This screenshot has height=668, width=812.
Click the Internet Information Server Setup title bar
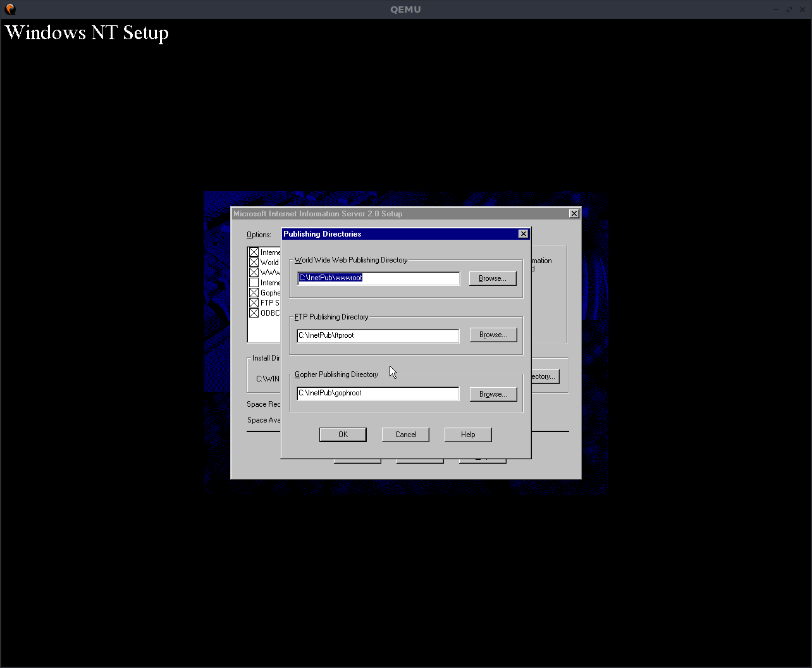coord(405,214)
